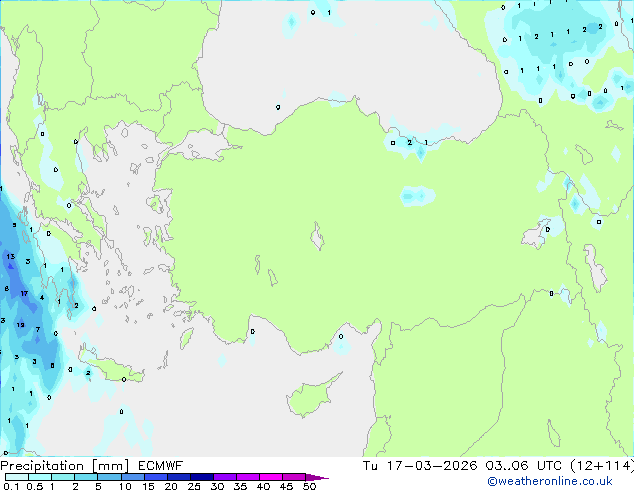634x490 pixels.
Task: Click the "30" legend scale label
Action: 217,486
